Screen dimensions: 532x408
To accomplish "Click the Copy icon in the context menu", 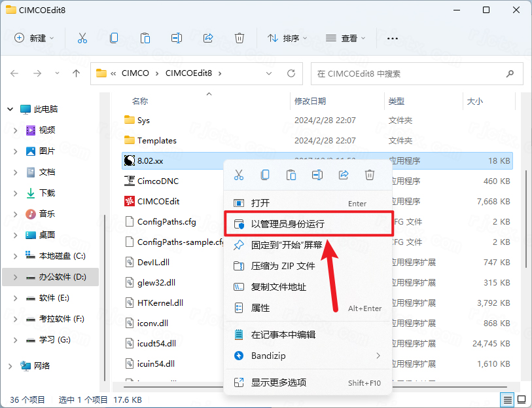I will [265, 175].
